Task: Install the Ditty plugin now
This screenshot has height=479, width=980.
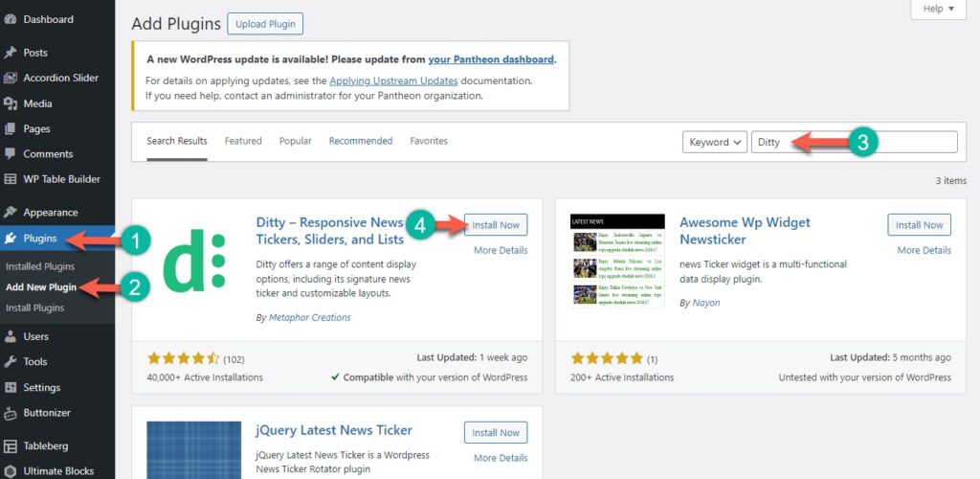Action: pyautogui.click(x=496, y=225)
